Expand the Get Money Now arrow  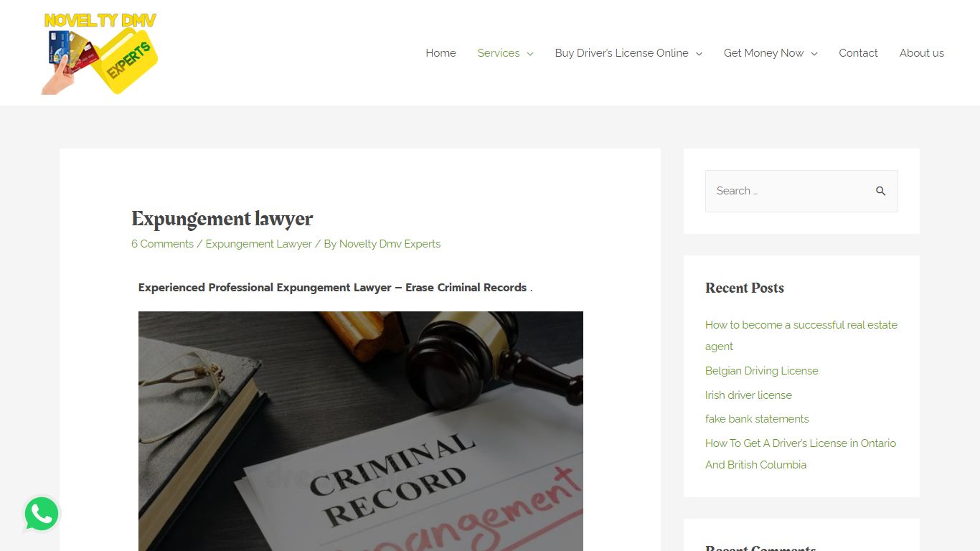point(814,54)
